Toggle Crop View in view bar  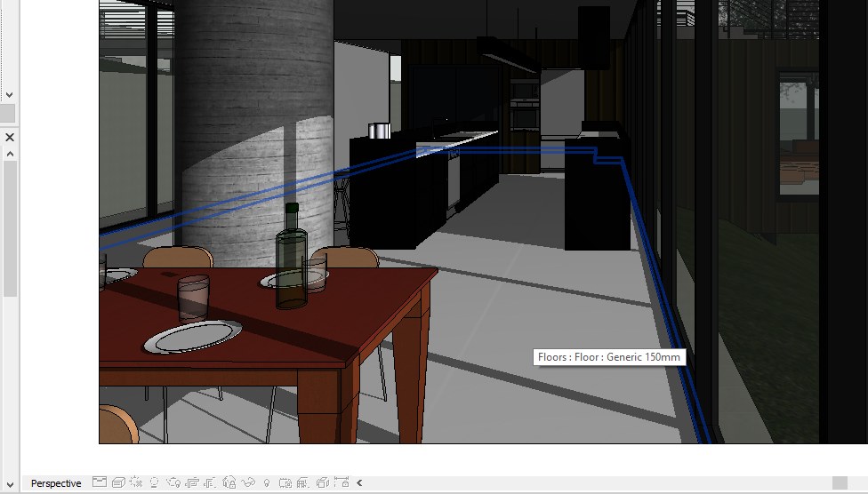[192, 482]
